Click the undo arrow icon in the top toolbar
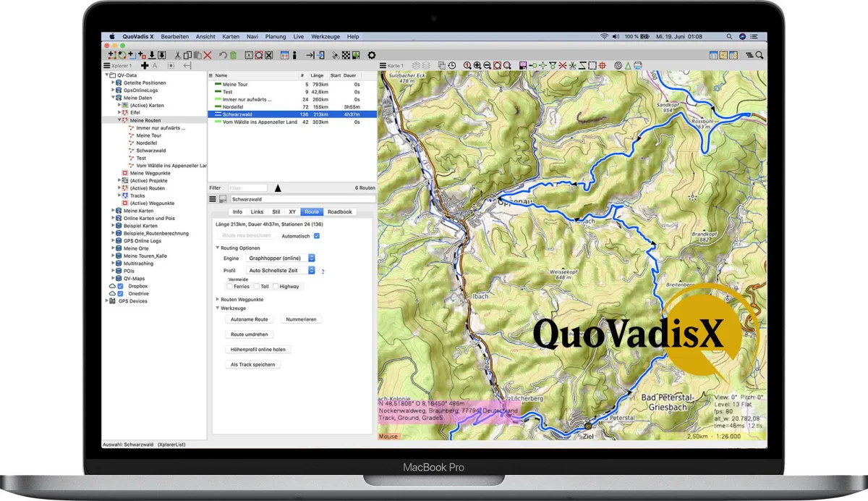Image resolution: width=868 pixels, height=501 pixels. pos(223,55)
